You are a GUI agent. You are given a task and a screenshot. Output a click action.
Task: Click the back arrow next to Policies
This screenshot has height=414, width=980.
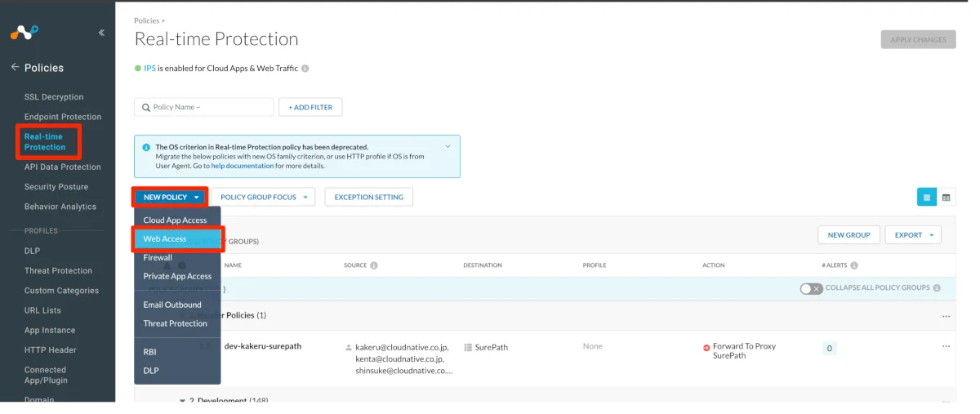pyautogui.click(x=15, y=68)
